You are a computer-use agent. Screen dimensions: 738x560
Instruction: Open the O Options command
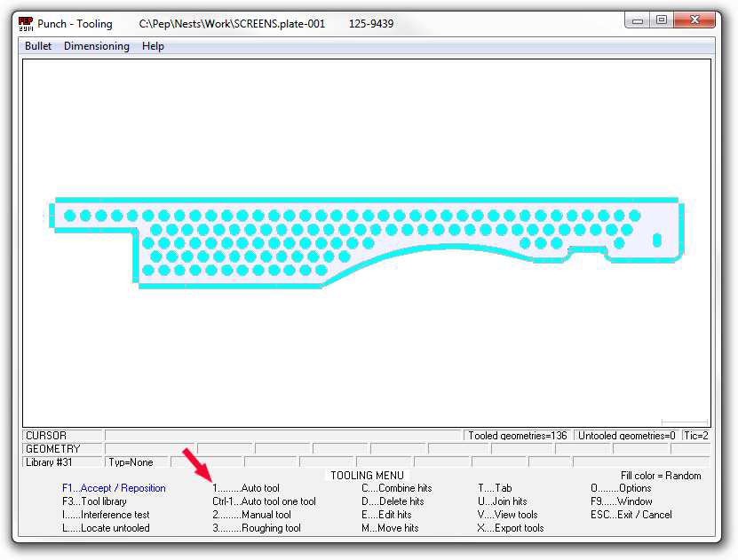click(x=621, y=488)
